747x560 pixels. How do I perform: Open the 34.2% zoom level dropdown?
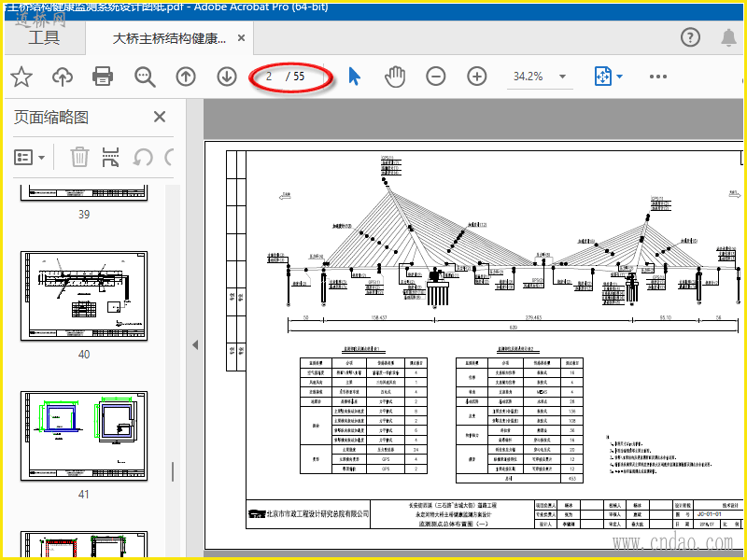click(563, 77)
